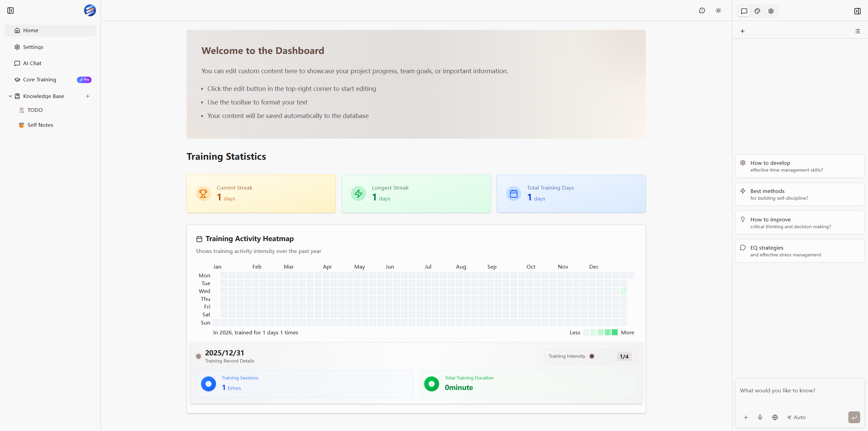Viewport: 868px width, 431px height.
Task: Click the globe web search icon
Action: click(775, 417)
